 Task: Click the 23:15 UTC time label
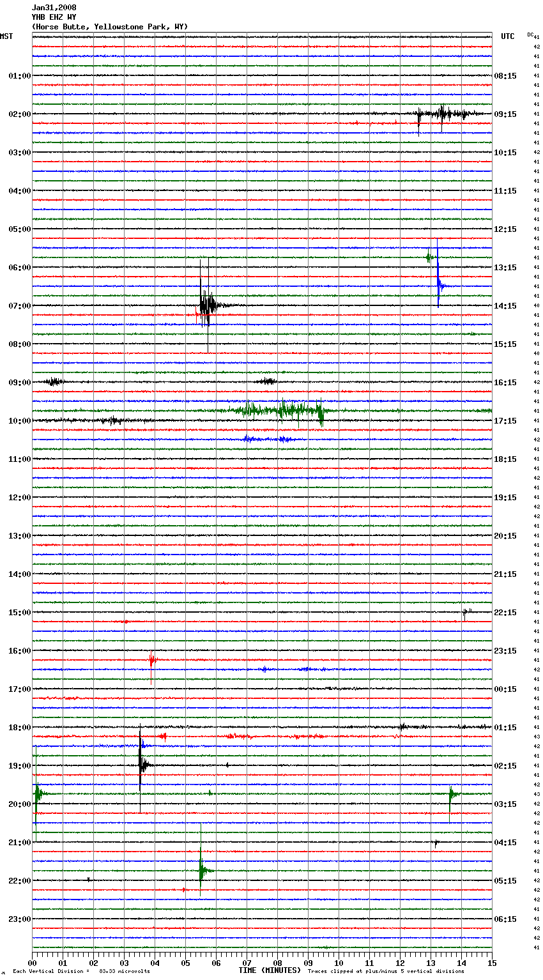tap(505, 651)
